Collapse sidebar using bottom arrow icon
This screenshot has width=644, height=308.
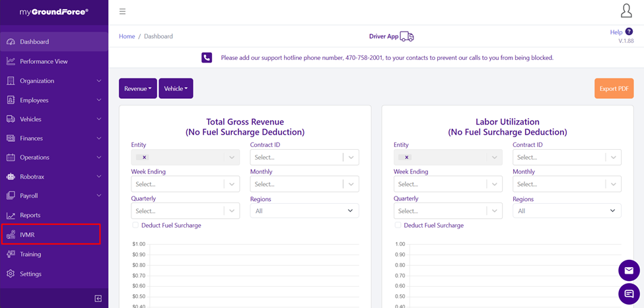click(98, 299)
